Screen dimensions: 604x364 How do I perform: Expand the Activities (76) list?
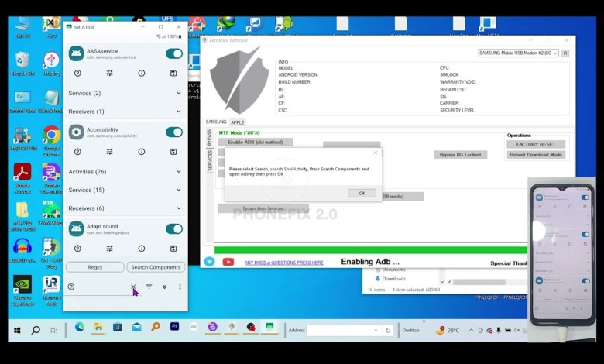(x=124, y=172)
